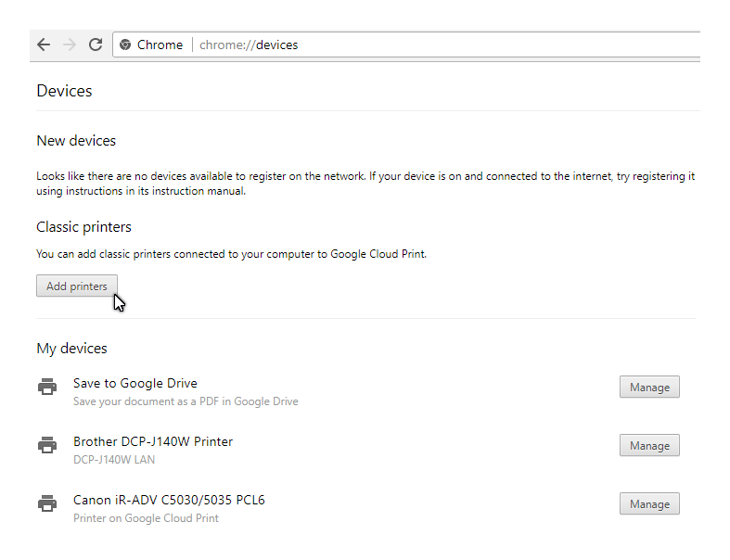
Task: Click the New devices section heading
Action: [x=76, y=141]
